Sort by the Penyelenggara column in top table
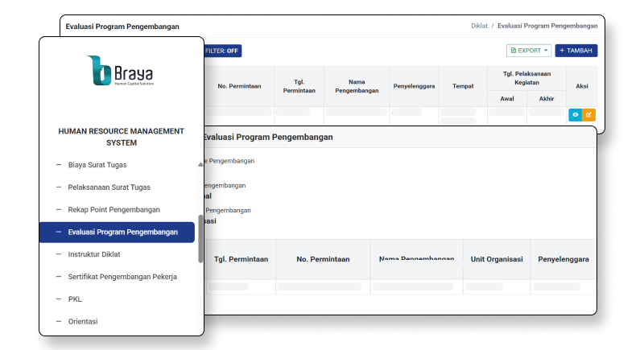644x350 pixels. coord(414,86)
